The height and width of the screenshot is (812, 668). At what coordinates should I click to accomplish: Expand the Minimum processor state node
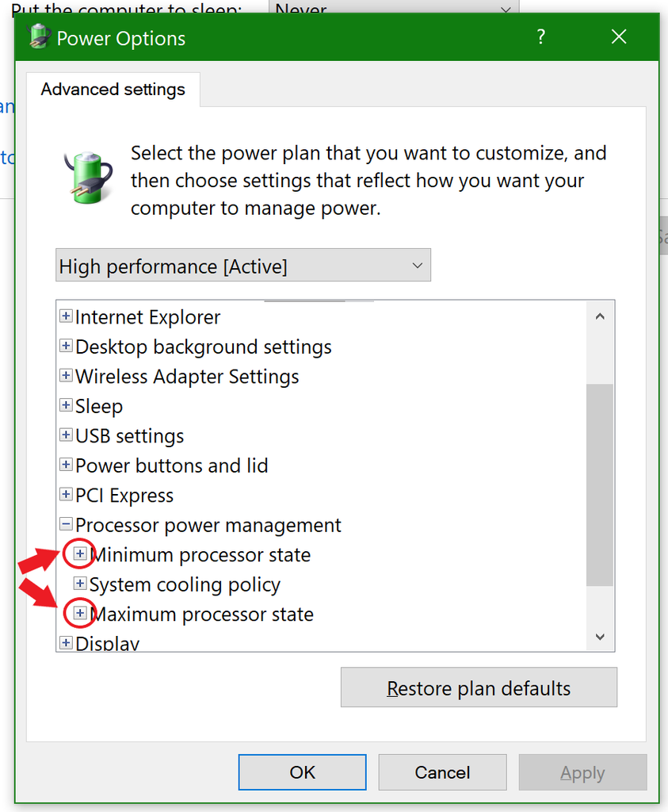(x=80, y=555)
